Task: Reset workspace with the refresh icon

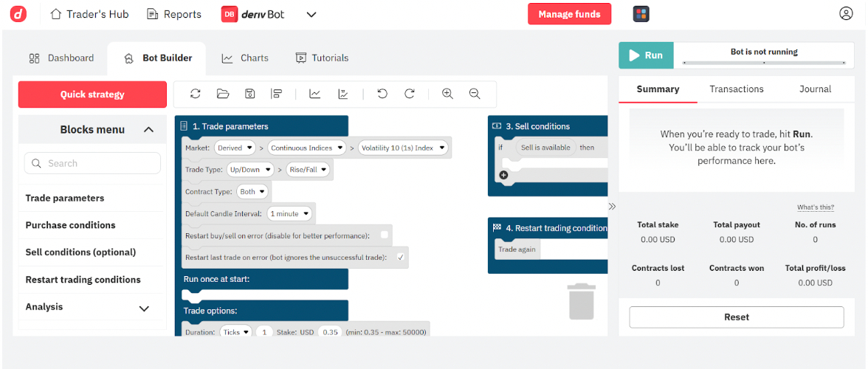Action: [x=195, y=94]
